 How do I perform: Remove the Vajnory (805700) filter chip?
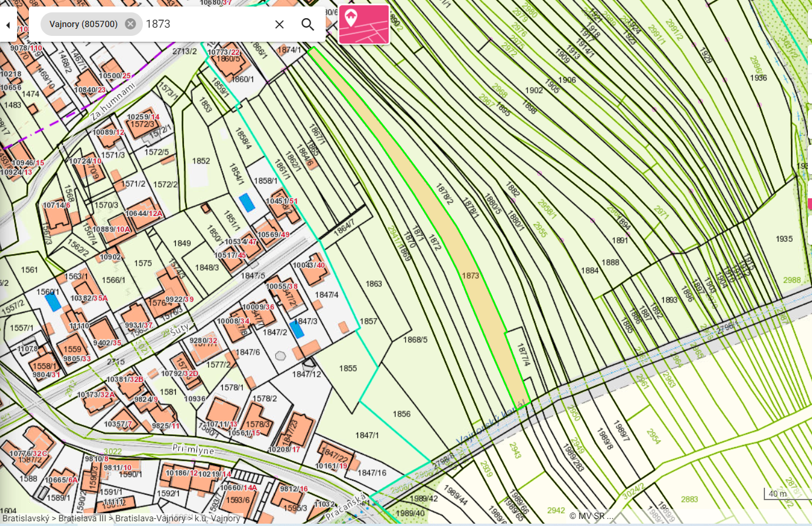click(131, 24)
